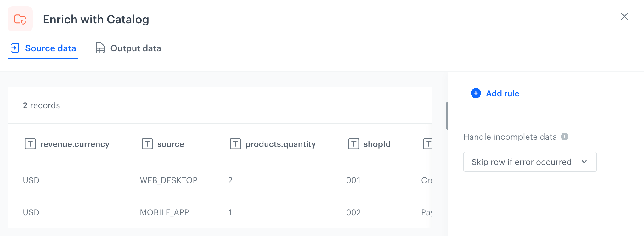Click the plus icon next to Add rule
The image size is (644, 236).
point(475,93)
